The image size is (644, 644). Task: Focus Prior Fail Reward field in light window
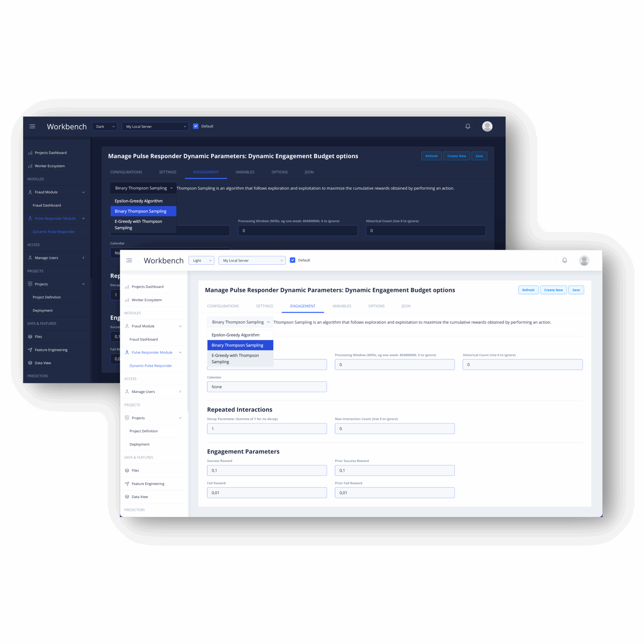tap(395, 493)
